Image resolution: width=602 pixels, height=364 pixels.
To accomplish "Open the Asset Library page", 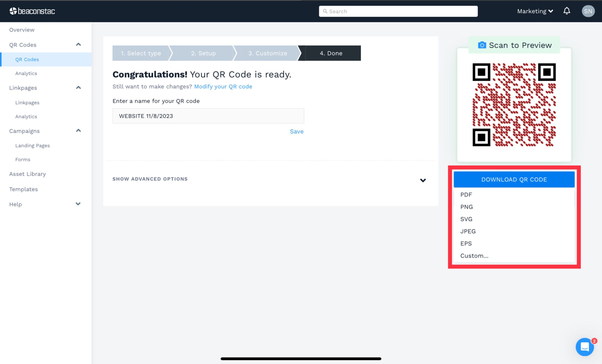I will pos(27,174).
